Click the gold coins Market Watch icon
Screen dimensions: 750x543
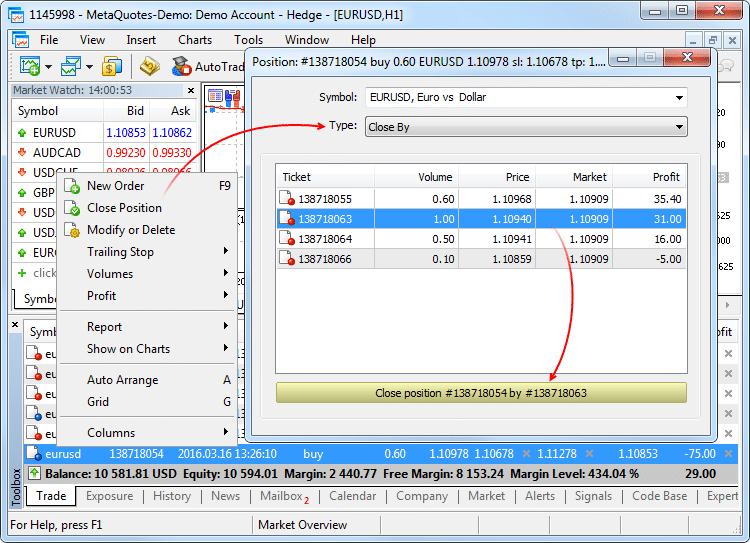click(x=112, y=66)
